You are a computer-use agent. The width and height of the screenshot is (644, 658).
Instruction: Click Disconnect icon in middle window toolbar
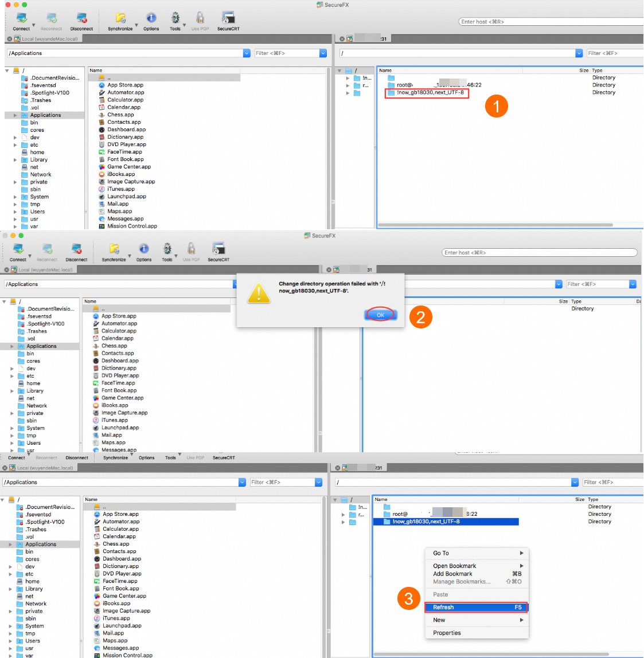click(x=76, y=249)
